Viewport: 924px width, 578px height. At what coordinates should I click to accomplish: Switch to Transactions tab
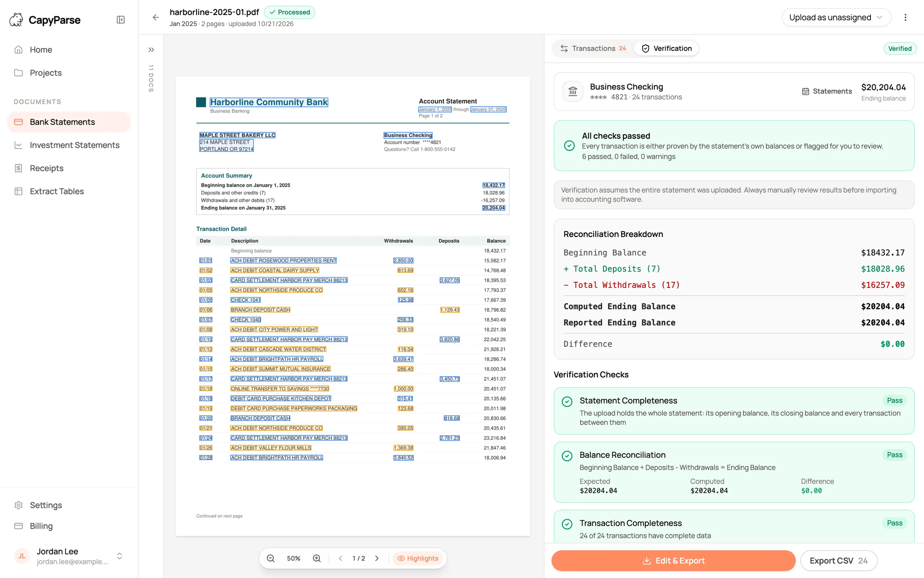click(593, 49)
